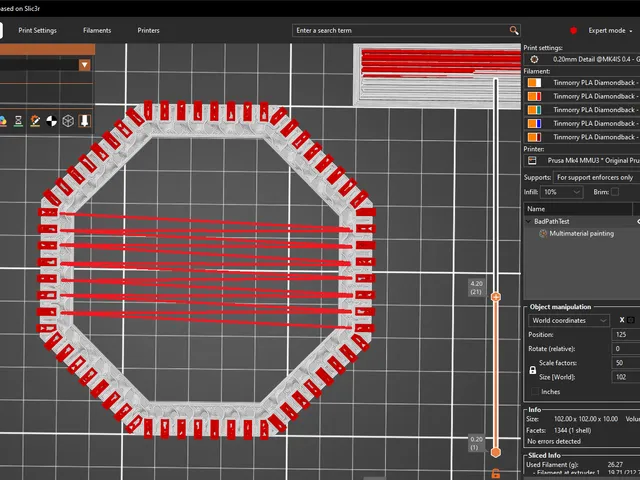Select the Multimaterial painting tree item
Viewport: 640px width, 480px height.
581,234
